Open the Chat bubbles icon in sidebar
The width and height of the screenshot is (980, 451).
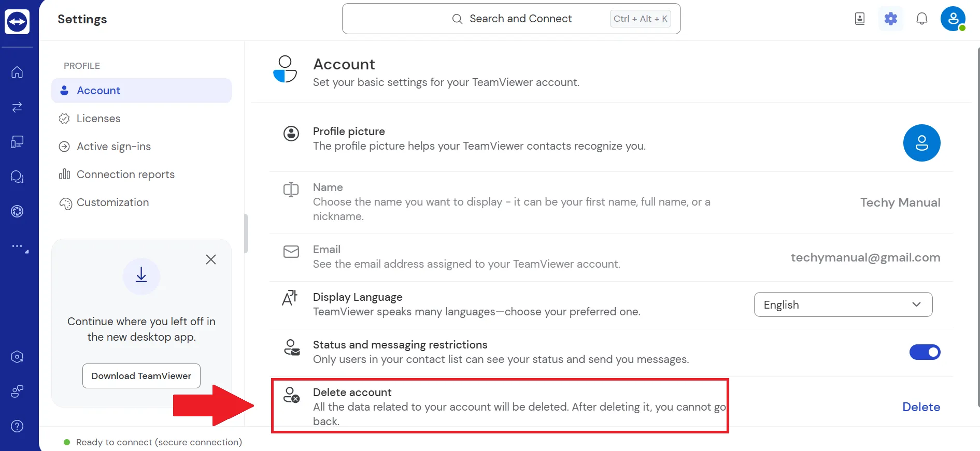(17, 177)
